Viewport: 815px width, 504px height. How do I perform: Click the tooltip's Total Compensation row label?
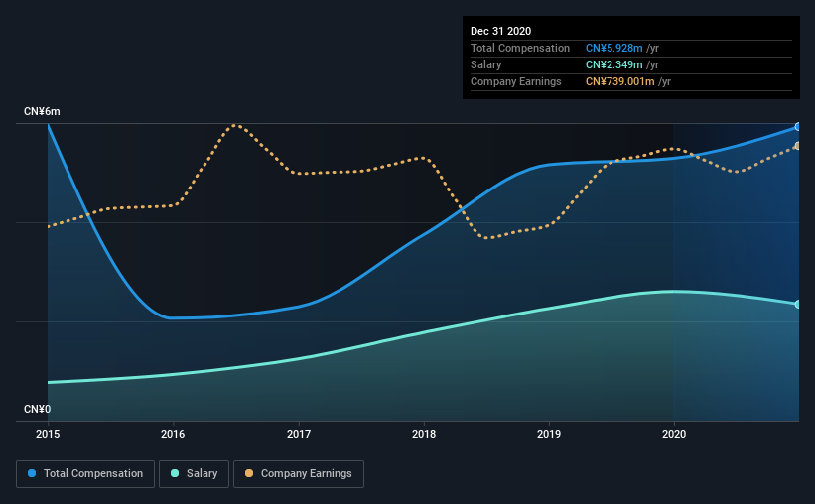520,48
